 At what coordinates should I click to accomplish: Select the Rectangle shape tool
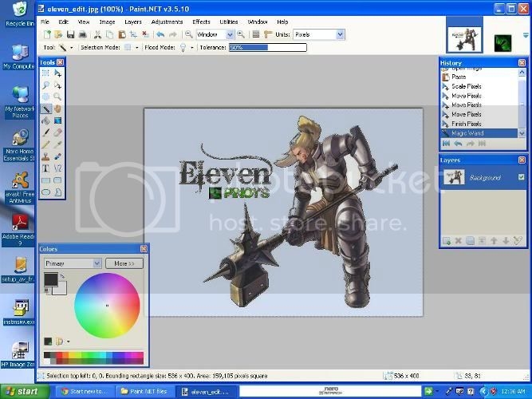45,180
